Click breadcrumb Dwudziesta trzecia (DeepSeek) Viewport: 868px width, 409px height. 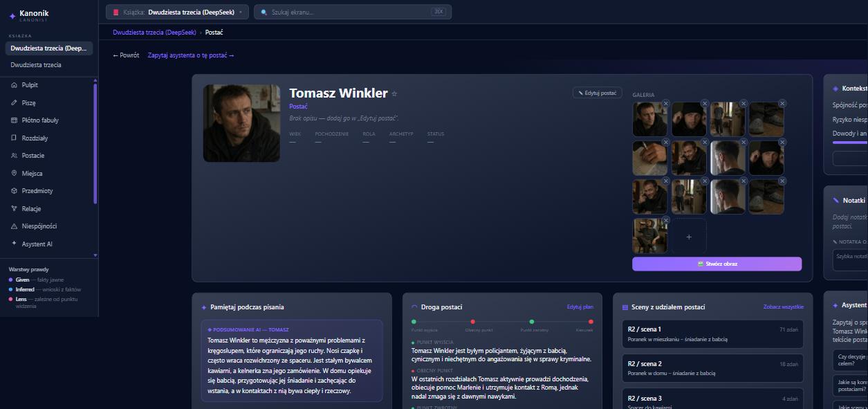click(154, 33)
